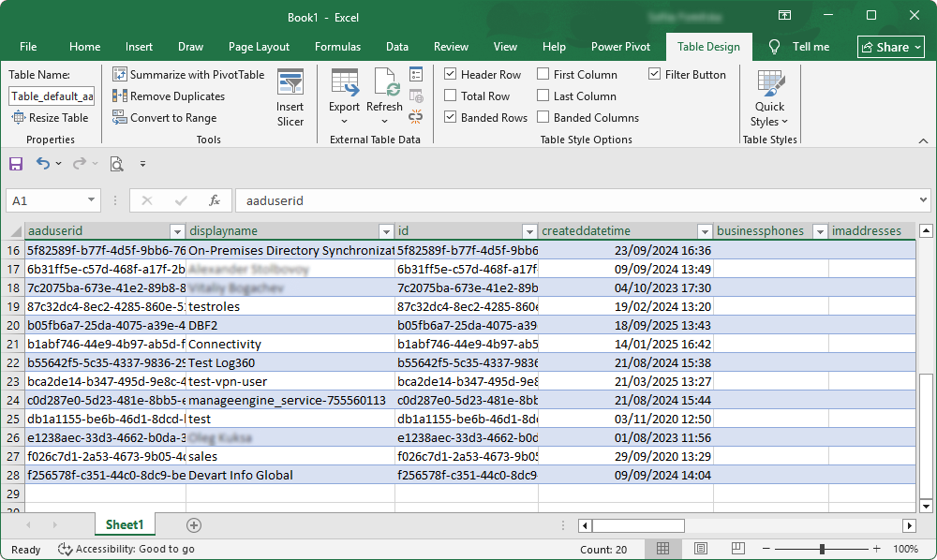The height and width of the screenshot is (560, 937).
Task: Expand the Refresh dropdown menu
Action: tap(384, 119)
